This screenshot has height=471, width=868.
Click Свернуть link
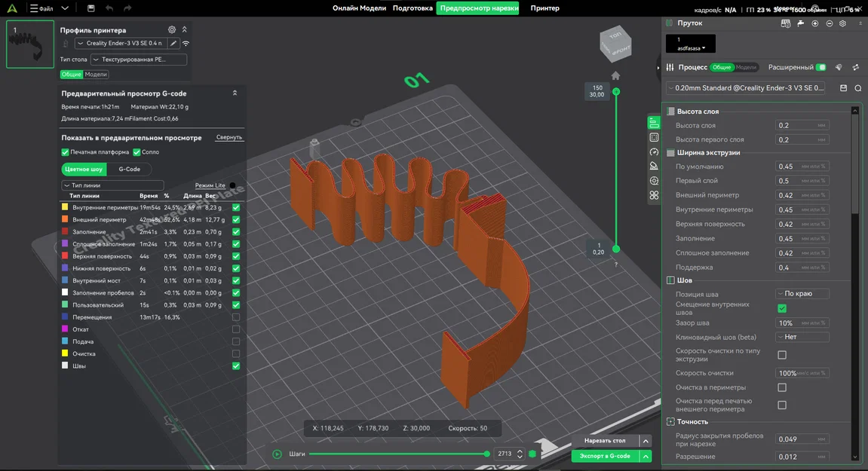[x=229, y=137]
